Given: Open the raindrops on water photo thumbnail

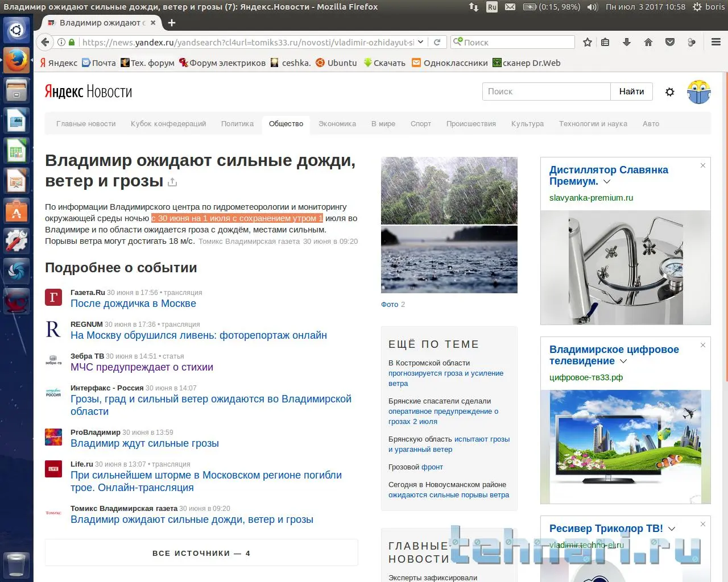Looking at the screenshot, I should (x=449, y=260).
